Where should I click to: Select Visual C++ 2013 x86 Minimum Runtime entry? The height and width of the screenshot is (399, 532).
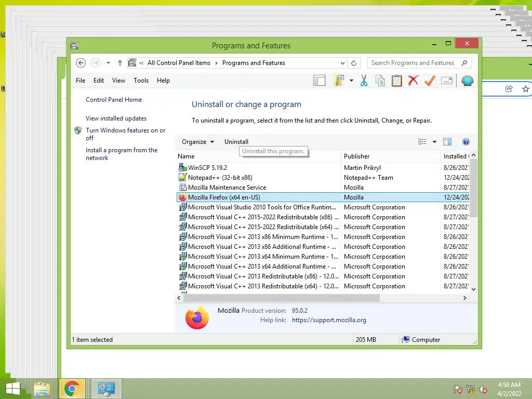[263, 237]
